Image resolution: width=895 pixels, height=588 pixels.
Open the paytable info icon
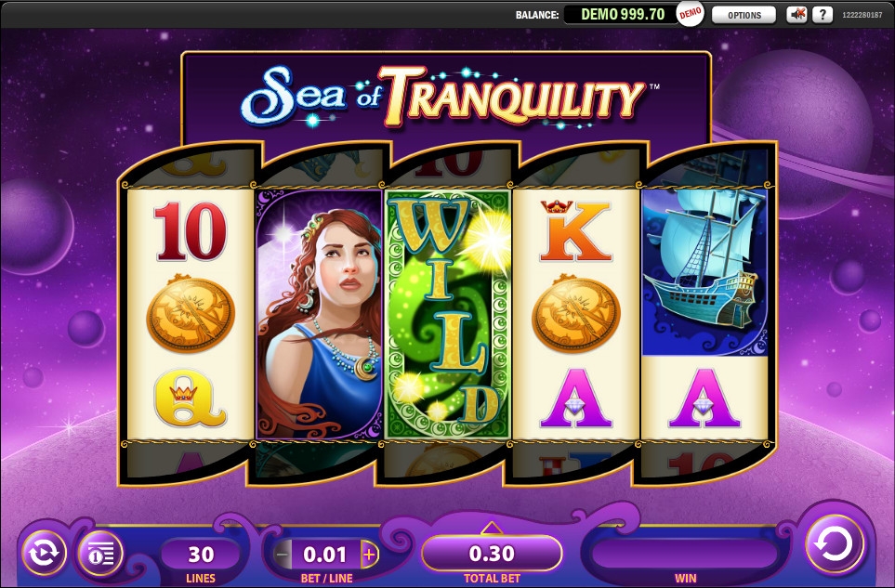pos(100,554)
